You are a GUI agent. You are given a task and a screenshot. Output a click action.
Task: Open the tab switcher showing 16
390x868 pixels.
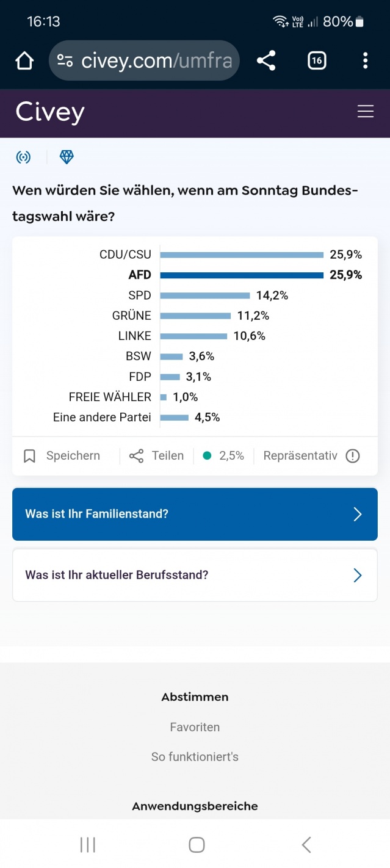click(316, 60)
